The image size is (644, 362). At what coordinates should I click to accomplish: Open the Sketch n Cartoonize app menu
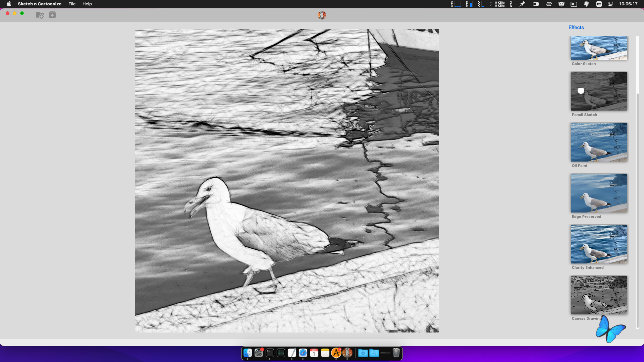(40, 4)
